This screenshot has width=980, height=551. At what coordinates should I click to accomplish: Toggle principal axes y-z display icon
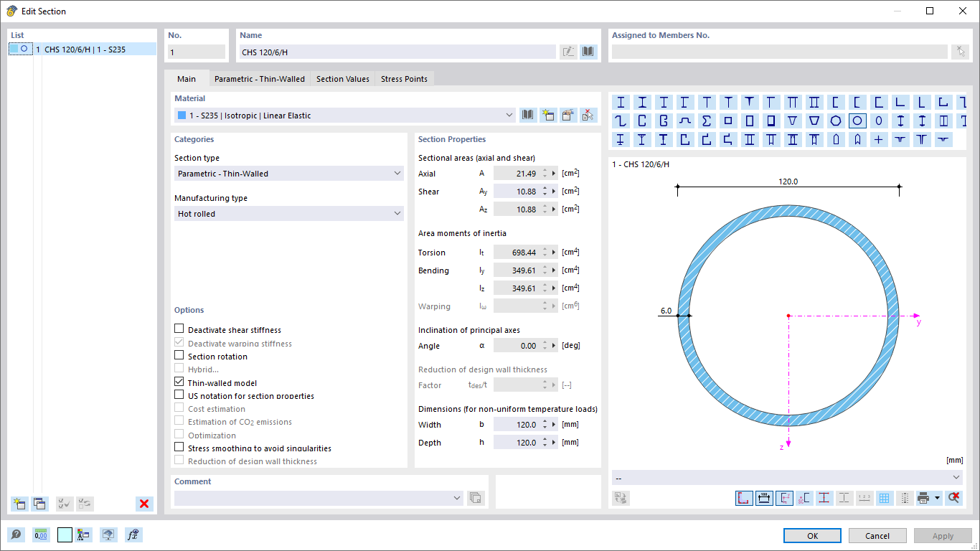pyautogui.click(x=784, y=498)
